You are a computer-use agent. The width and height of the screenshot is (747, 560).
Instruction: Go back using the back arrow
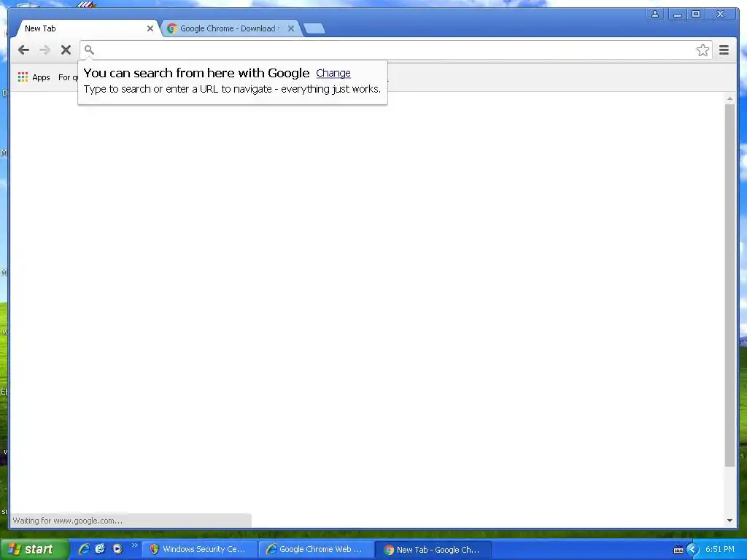coord(23,50)
